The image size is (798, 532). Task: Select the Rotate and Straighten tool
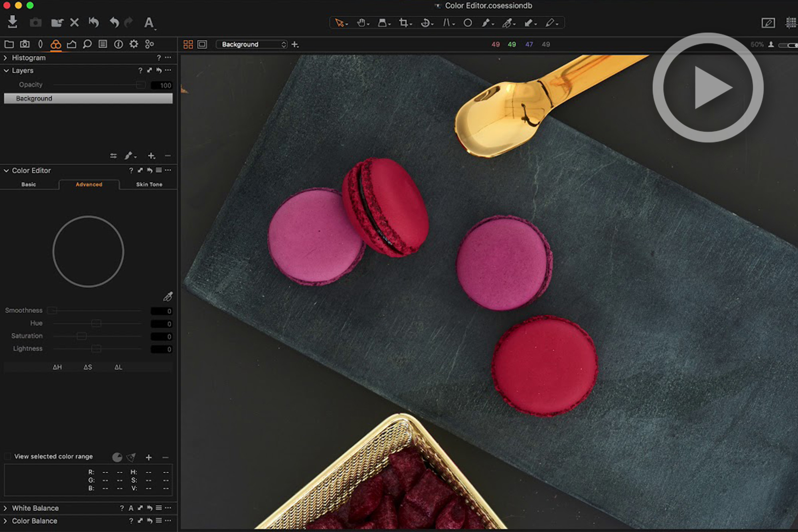point(425,23)
